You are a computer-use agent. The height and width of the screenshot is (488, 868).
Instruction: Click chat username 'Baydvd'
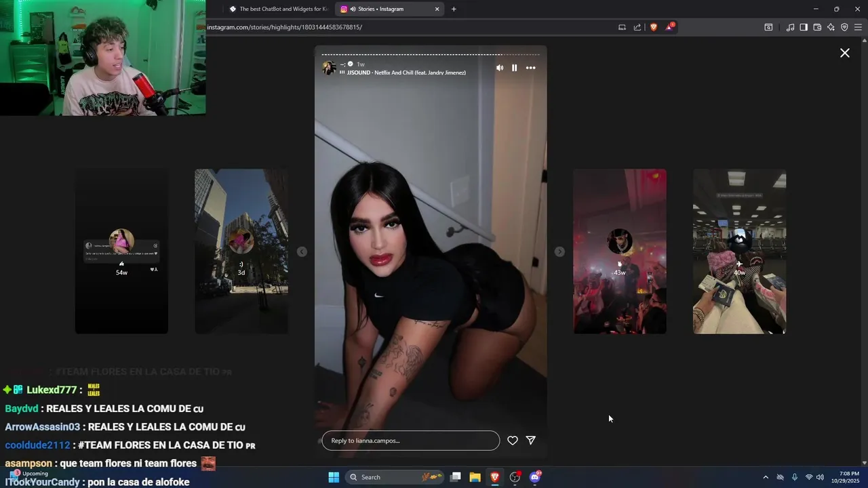pos(21,409)
